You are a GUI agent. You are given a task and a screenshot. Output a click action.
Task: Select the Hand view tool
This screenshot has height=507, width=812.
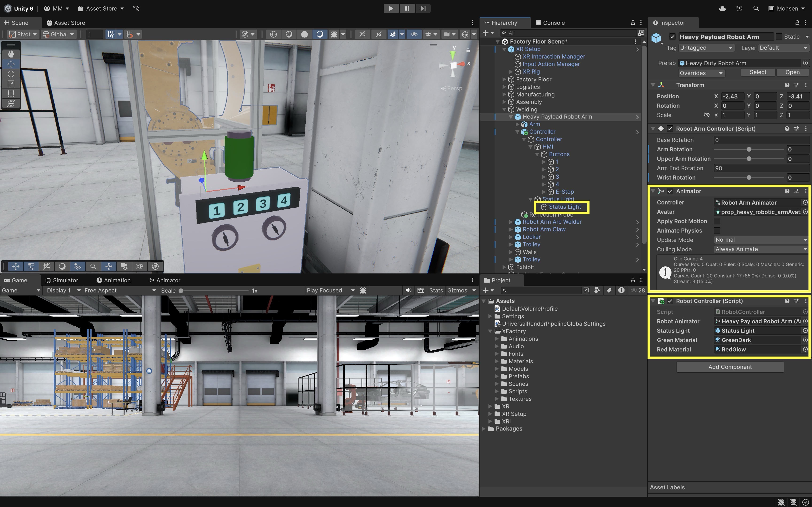11,54
